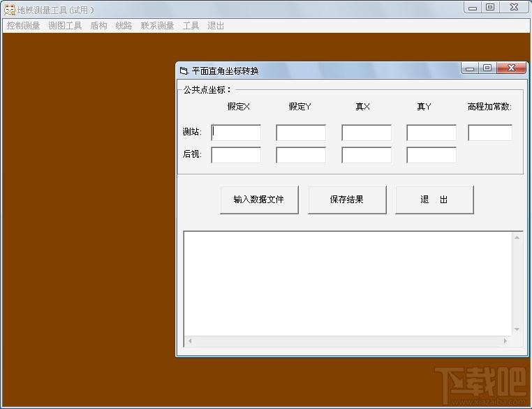Open the 线路 menu
Image resolution: width=532 pixels, height=409 pixels.
[x=124, y=26]
